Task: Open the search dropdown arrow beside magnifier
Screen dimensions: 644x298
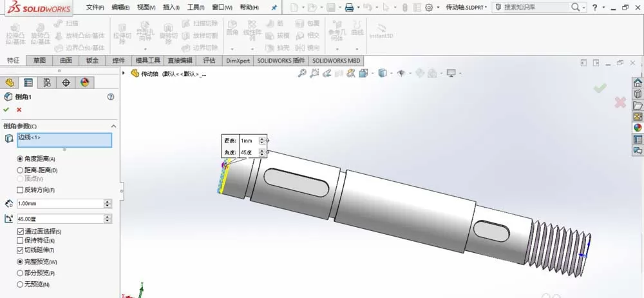Action: (584, 7)
